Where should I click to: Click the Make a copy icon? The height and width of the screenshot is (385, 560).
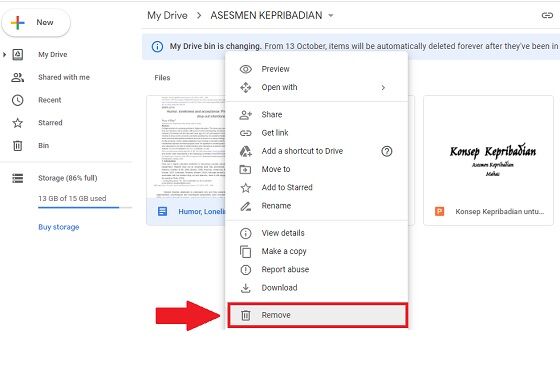click(x=246, y=251)
